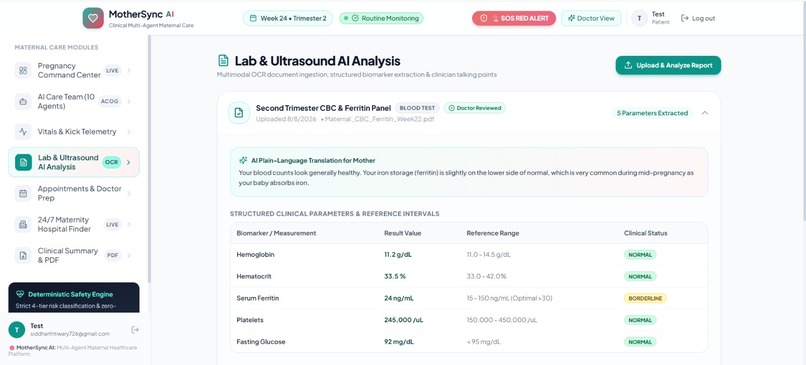Click the Deterministic Safety Engine card
Image resolution: width=806 pixels, height=365 pixels.
74,297
